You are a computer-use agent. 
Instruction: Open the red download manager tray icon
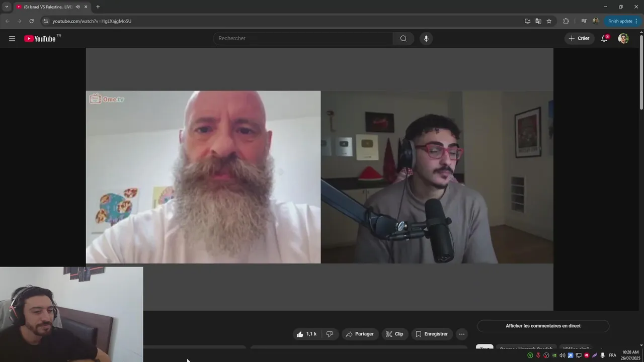coord(538,355)
